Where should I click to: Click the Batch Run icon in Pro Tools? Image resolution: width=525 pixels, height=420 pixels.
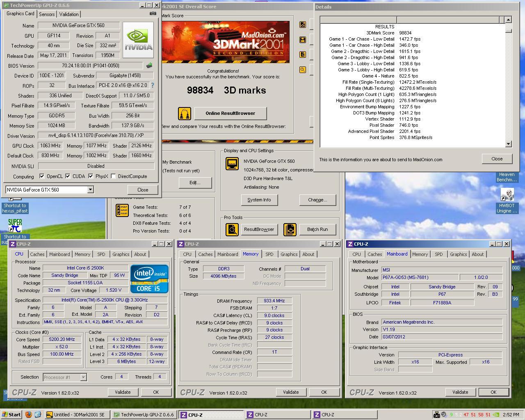(290, 229)
